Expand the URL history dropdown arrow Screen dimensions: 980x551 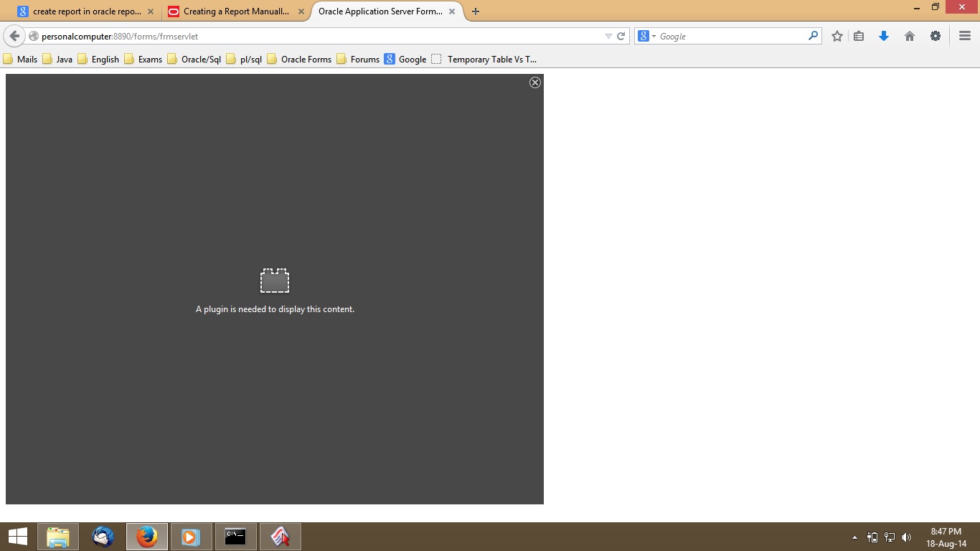click(608, 36)
